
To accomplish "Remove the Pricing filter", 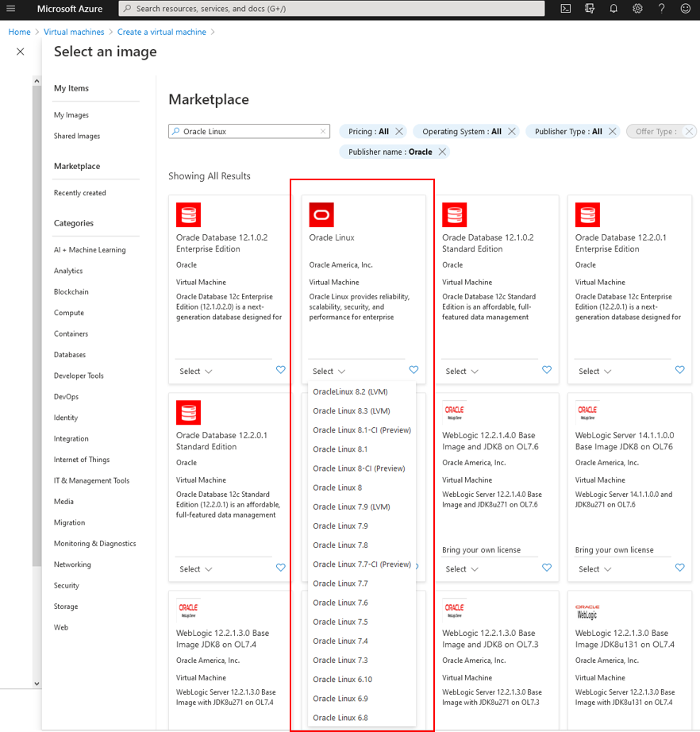I will tap(399, 131).
